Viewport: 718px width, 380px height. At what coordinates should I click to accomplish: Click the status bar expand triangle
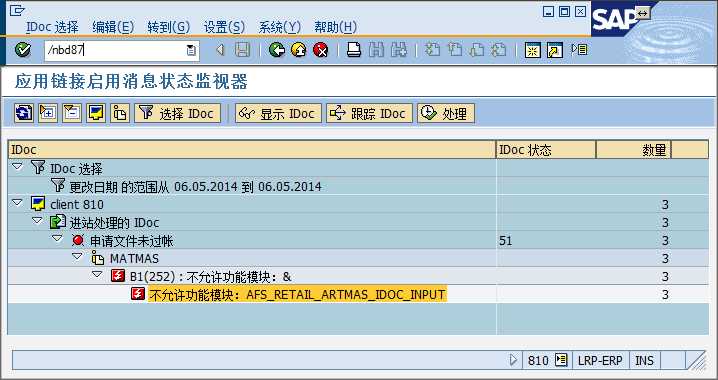click(x=514, y=360)
